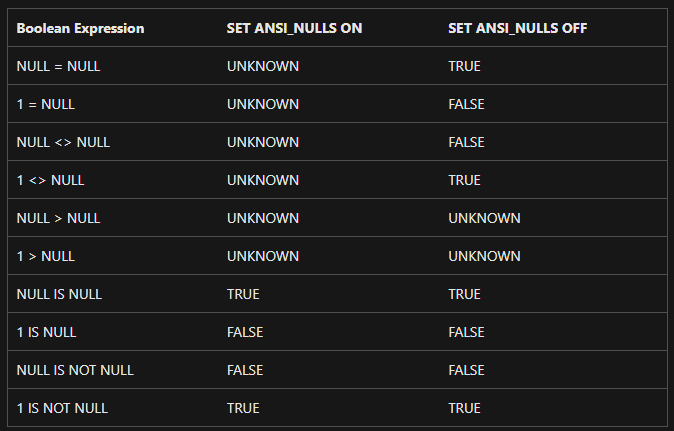Click the '1 IS NULL' expression cell
Viewport: 674px width, 431px height.
tap(46, 332)
